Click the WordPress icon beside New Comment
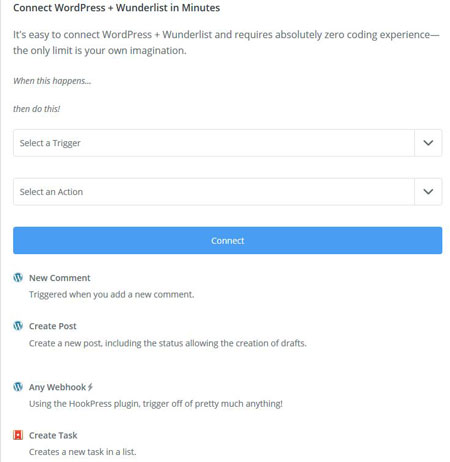Viewport: 450px width, 462px height. 18,277
